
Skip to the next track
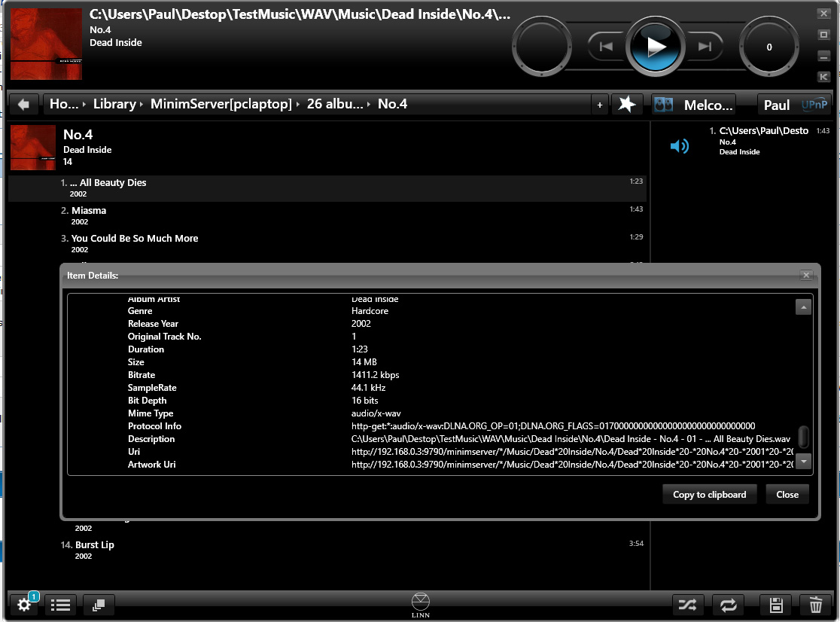tap(705, 47)
